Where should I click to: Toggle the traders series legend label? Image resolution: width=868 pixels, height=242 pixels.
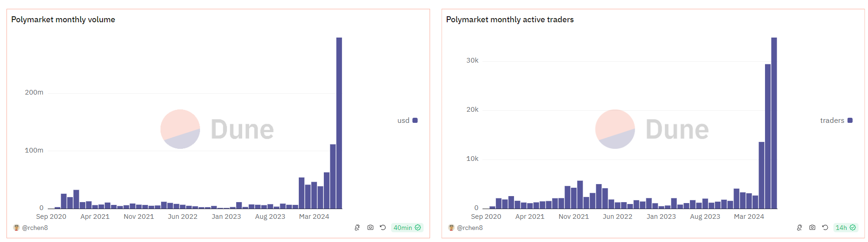(832, 121)
